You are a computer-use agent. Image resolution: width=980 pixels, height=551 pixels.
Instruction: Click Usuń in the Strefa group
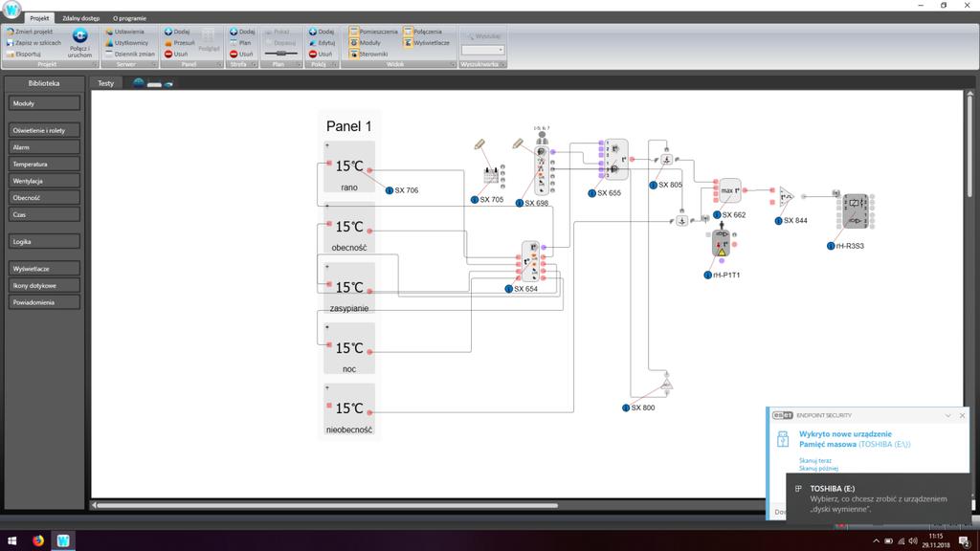coord(241,54)
